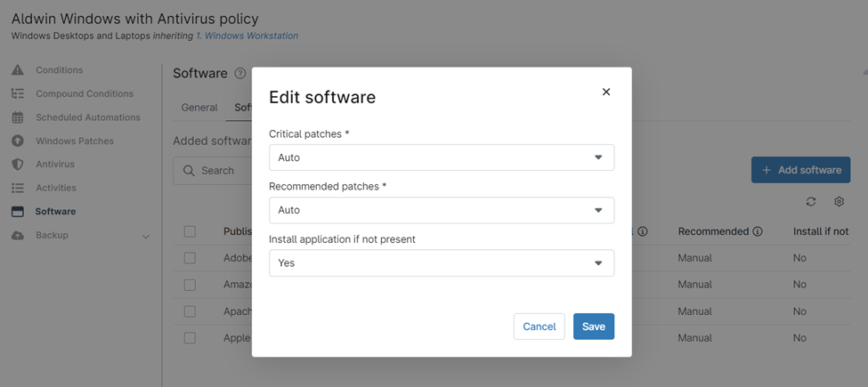The image size is (868, 387).
Task: Open Compound Conditions in the sidebar
Action: pyautogui.click(x=85, y=93)
